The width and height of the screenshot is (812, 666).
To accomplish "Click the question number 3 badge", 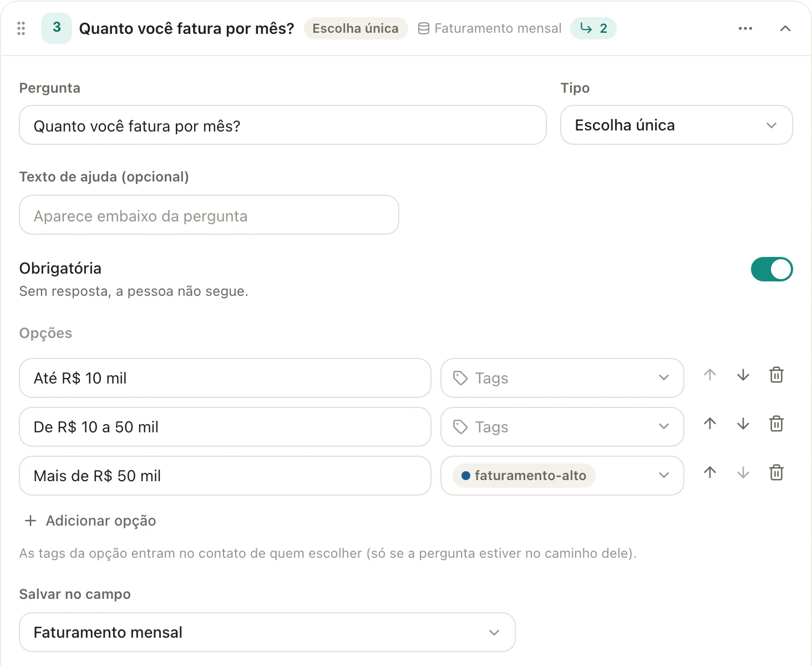I will 57,28.
